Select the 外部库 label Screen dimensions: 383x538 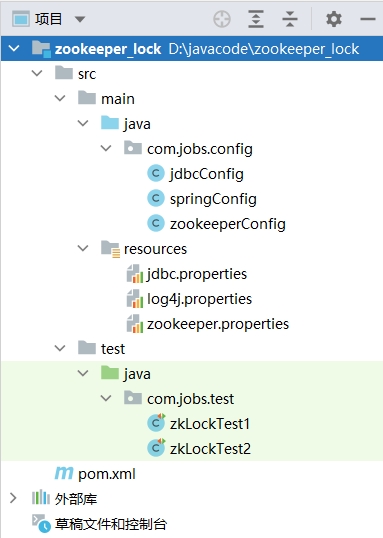76,499
